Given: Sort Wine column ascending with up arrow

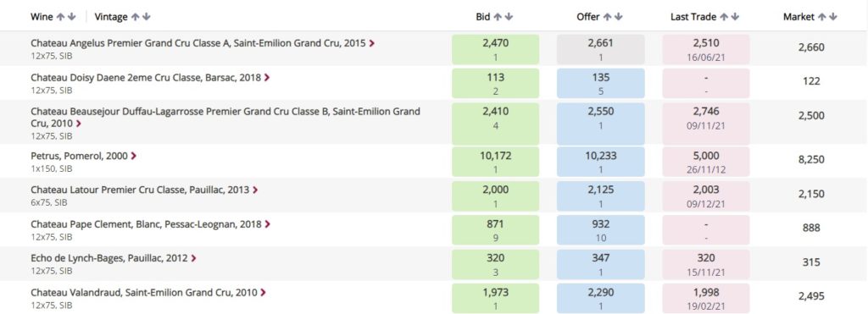Looking at the screenshot, I should (60, 17).
